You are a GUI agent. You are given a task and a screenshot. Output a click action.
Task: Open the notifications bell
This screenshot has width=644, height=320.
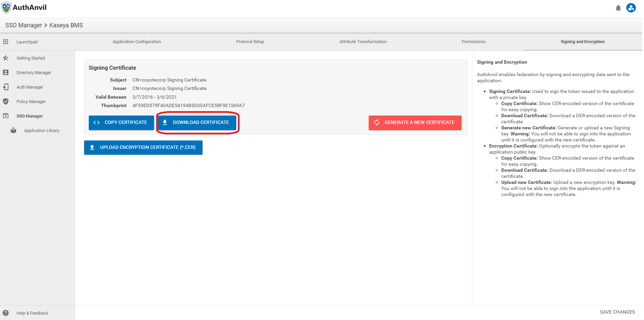(x=618, y=8)
